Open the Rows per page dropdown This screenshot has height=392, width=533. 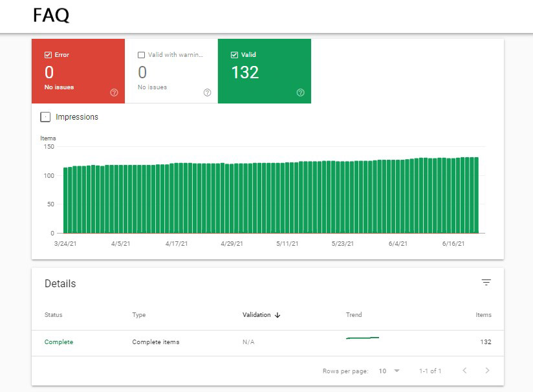point(389,371)
